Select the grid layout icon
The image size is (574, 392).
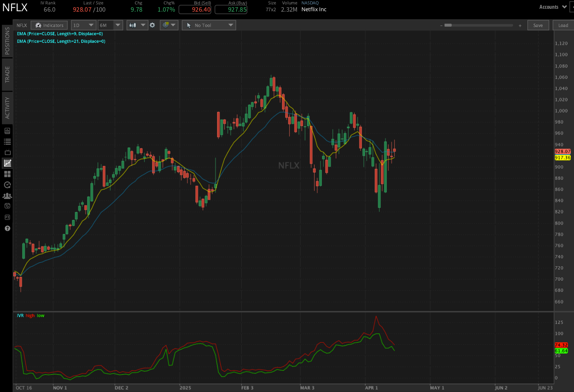tap(7, 174)
